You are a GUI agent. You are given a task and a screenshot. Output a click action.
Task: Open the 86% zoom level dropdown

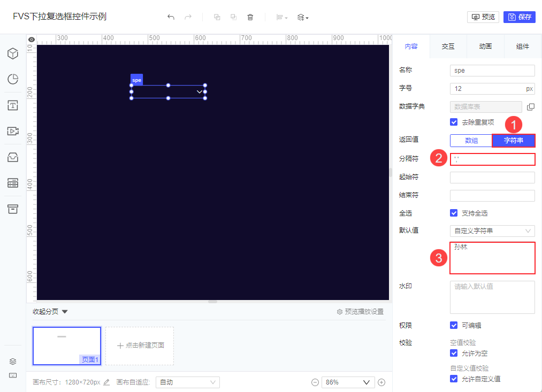[348, 382]
